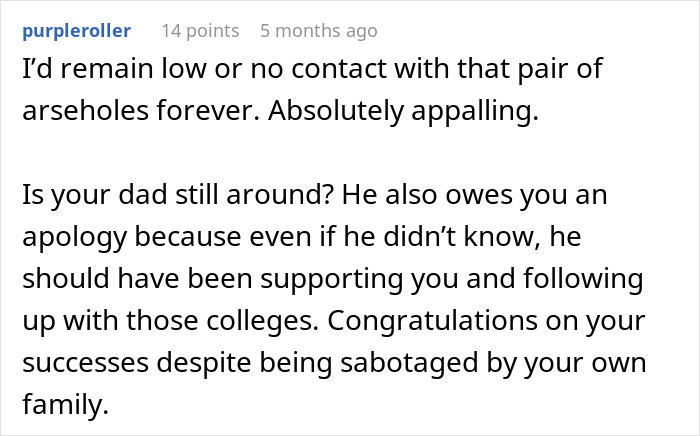This screenshot has width=700, height=436.
Task: Click the 5 months ago timestamp
Action: 318,31
